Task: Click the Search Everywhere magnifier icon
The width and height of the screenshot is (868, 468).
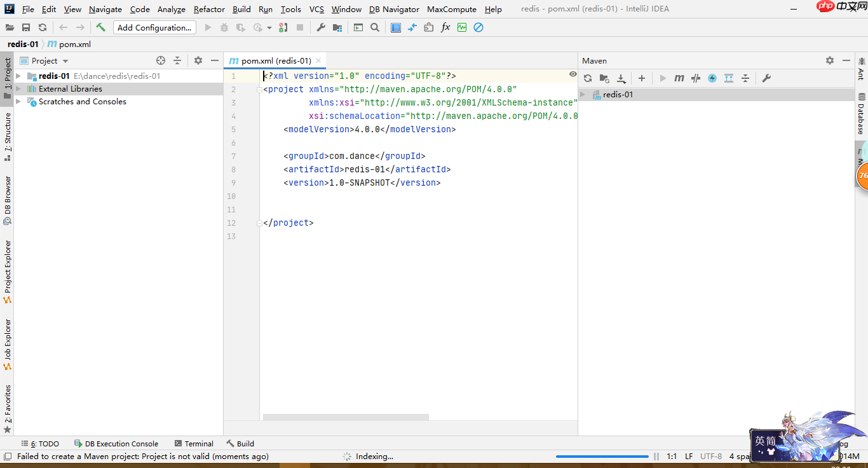Action: pyautogui.click(x=374, y=27)
